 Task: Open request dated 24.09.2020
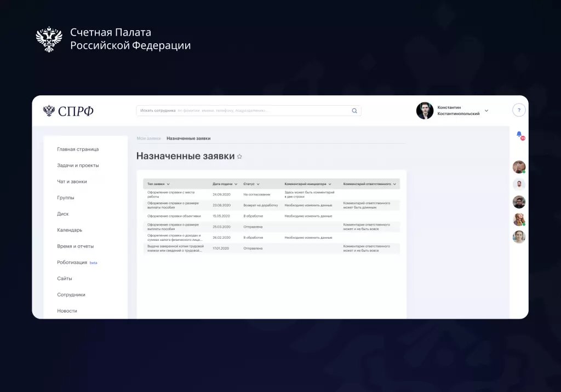pyautogui.click(x=221, y=194)
